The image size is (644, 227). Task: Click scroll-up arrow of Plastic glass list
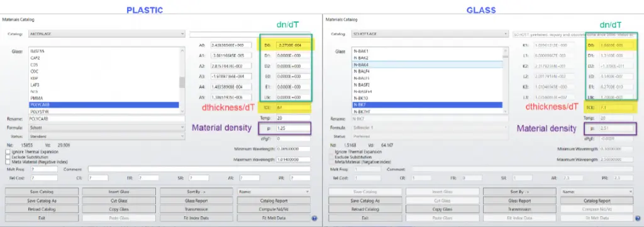coord(182,50)
